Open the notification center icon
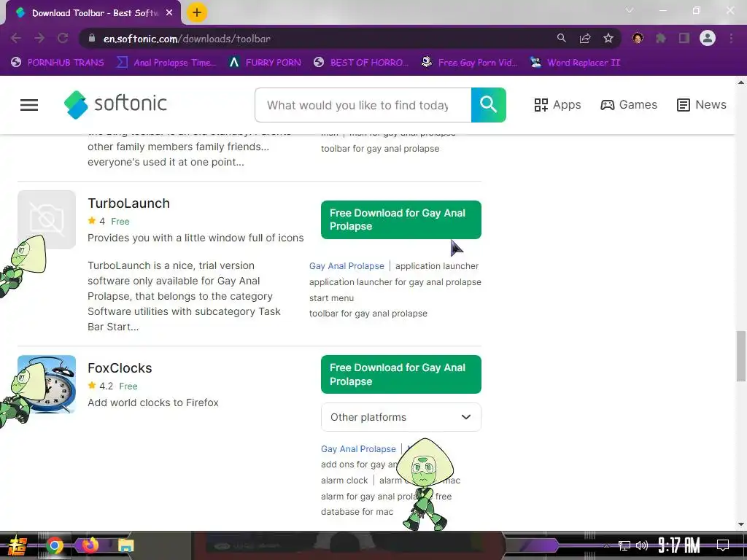 point(723,545)
